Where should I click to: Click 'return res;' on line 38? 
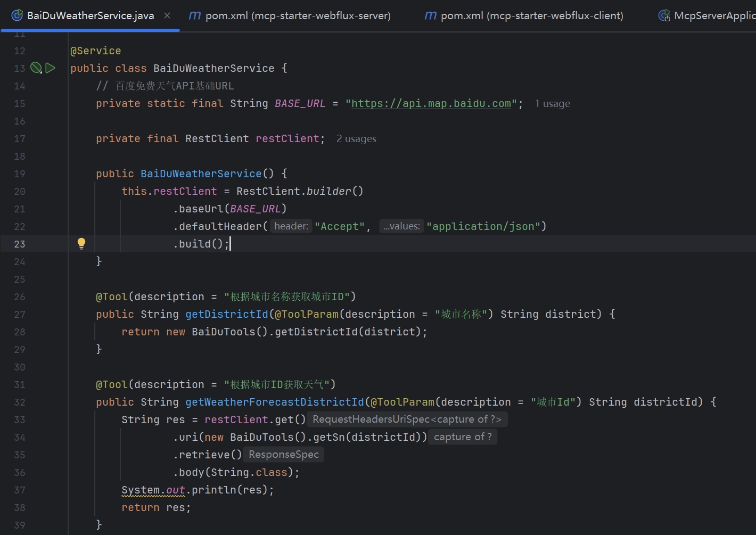click(157, 507)
